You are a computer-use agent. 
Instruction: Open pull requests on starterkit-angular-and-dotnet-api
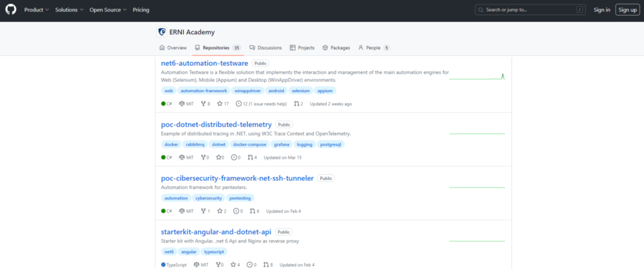coord(267,265)
